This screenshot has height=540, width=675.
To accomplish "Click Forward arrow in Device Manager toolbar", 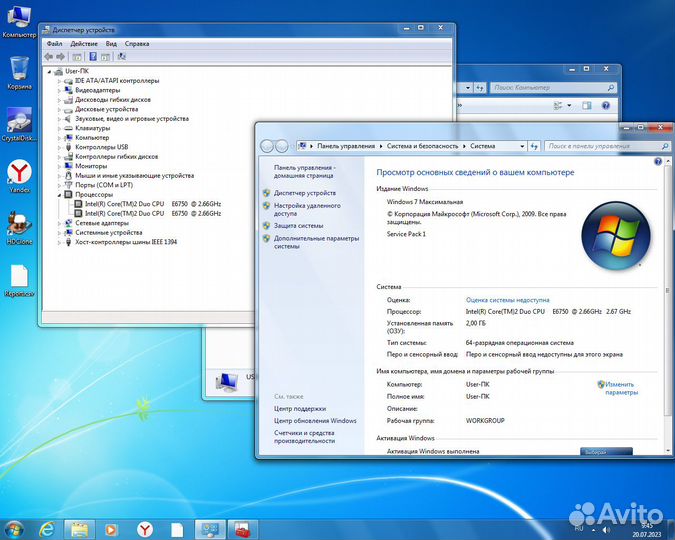I will (x=61, y=56).
